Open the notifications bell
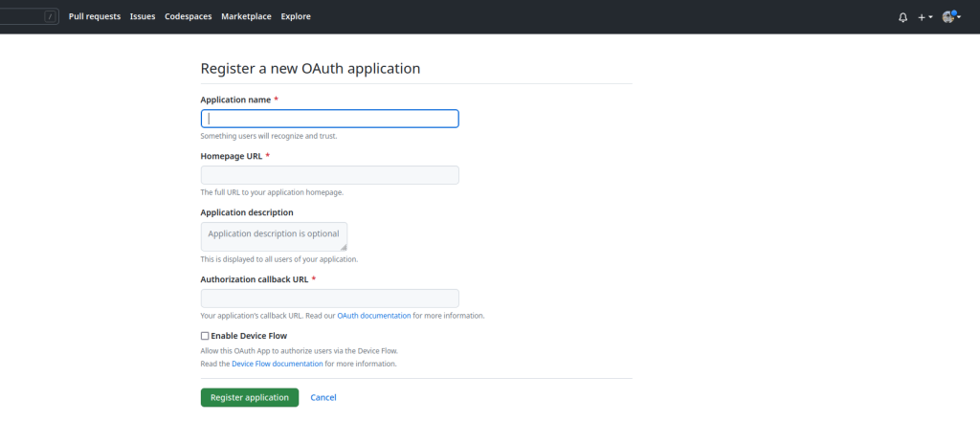The width and height of the screenshot is (980, 421). (902, 17)
